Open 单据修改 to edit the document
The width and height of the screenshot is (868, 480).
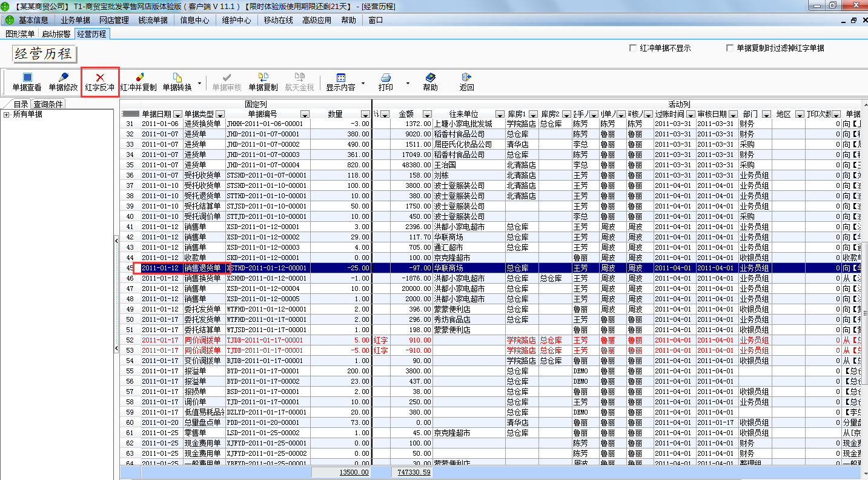(x=63, y=78)
